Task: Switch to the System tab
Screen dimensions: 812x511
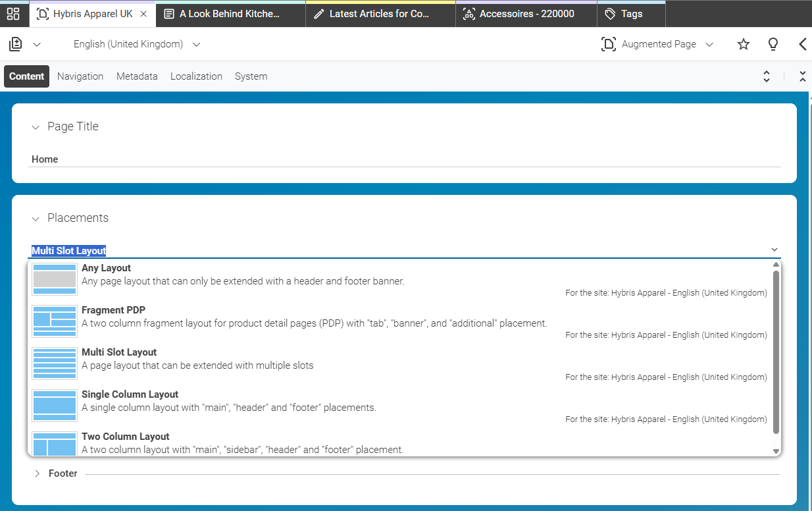Action: 251,76
